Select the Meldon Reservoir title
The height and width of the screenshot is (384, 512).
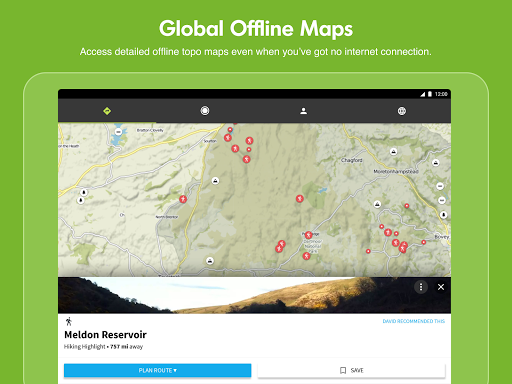point(105,335)
